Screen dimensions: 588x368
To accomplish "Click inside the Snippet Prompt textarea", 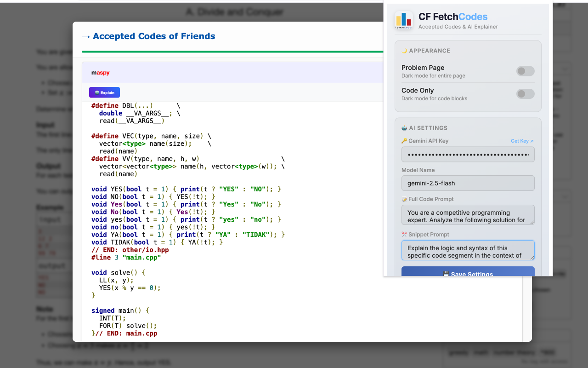I will tap(468, 250).
